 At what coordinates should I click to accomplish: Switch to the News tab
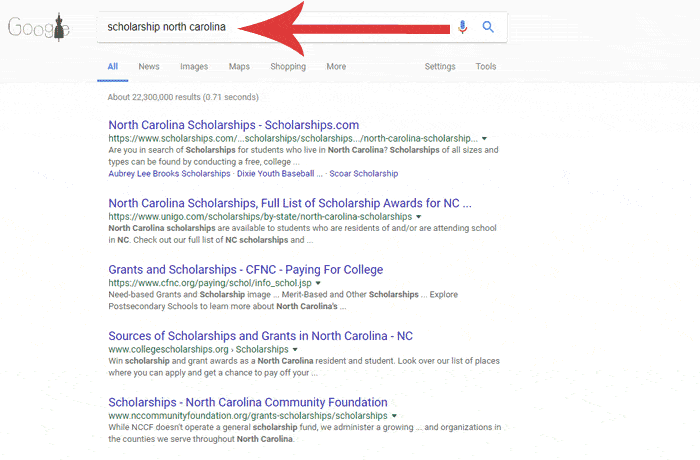[149, 67]
